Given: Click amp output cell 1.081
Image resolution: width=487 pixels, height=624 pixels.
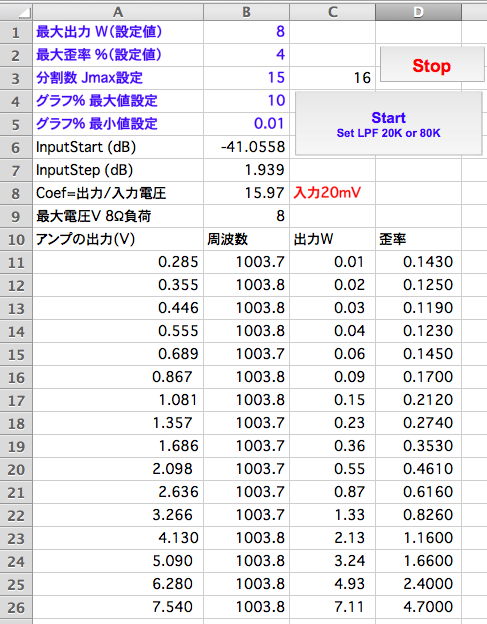Looking at the screenshot, I should pyautogui.click(x=118, y=400).
